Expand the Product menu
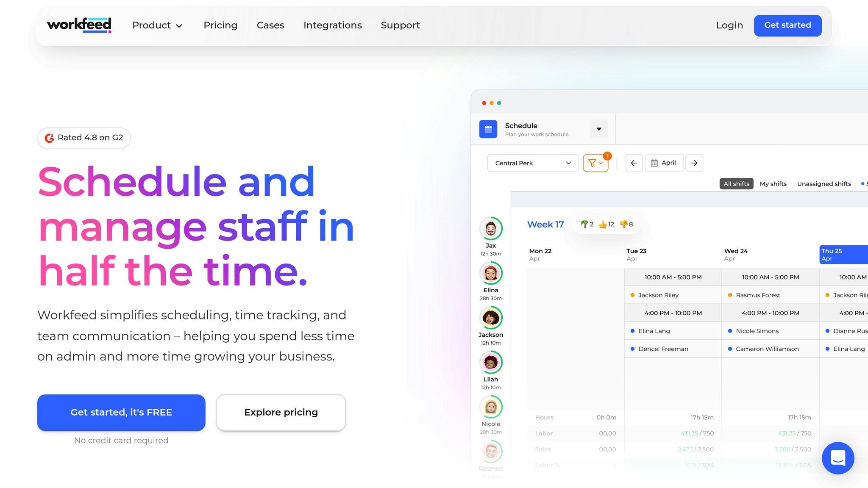 tap(157, 25)
